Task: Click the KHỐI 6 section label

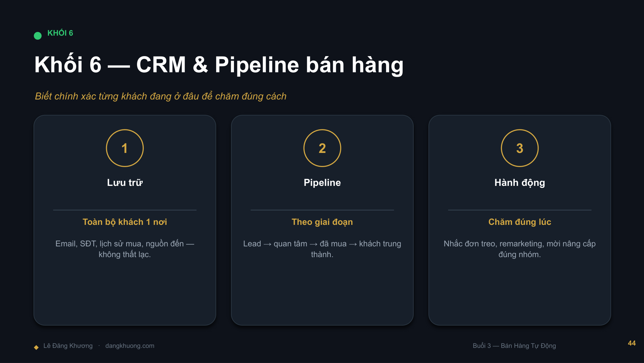Action: [x=60, y=33]
